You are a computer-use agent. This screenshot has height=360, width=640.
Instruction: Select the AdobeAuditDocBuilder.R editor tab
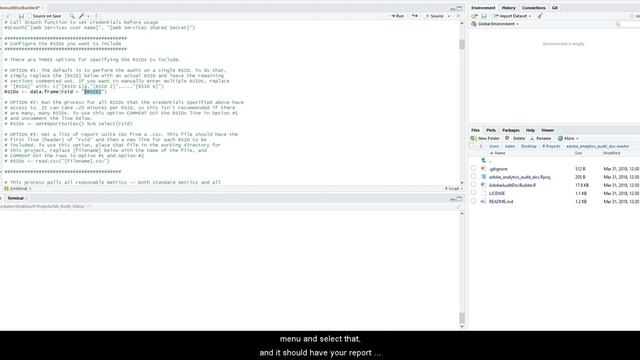tap(20, 8)
